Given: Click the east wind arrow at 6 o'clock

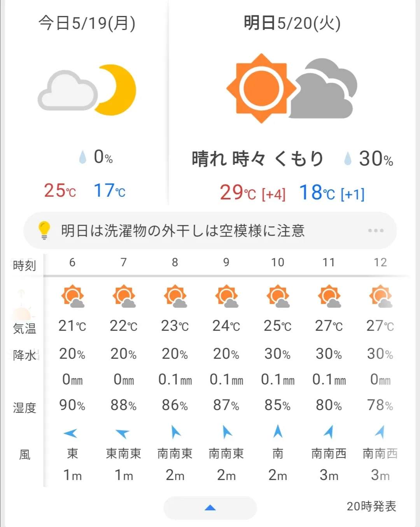Looking at the screenshot, I should pos(71,433).
